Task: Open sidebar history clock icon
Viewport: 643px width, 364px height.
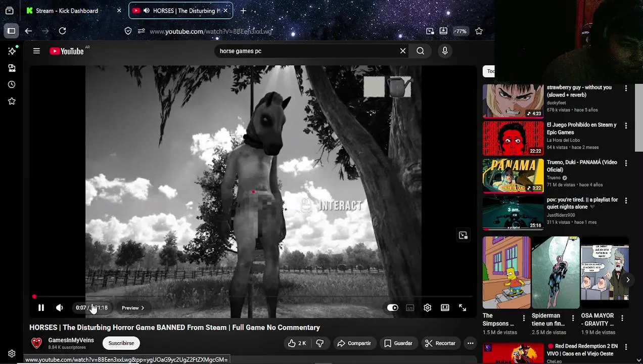Action: coord(12,84)
